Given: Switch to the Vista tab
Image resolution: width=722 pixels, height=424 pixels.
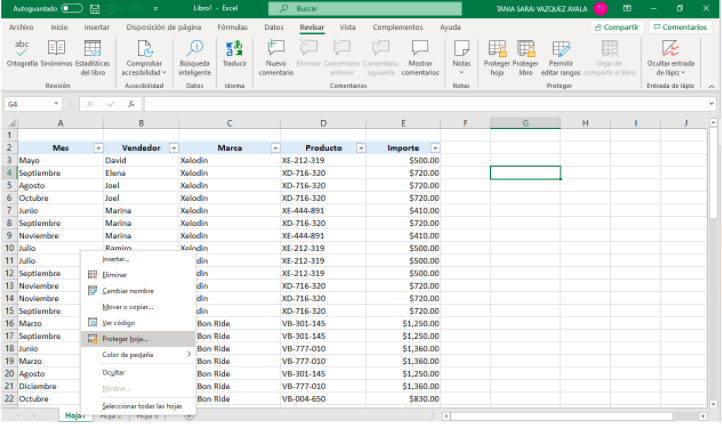Looking at the screenshot, I should (x=348, y=27).
